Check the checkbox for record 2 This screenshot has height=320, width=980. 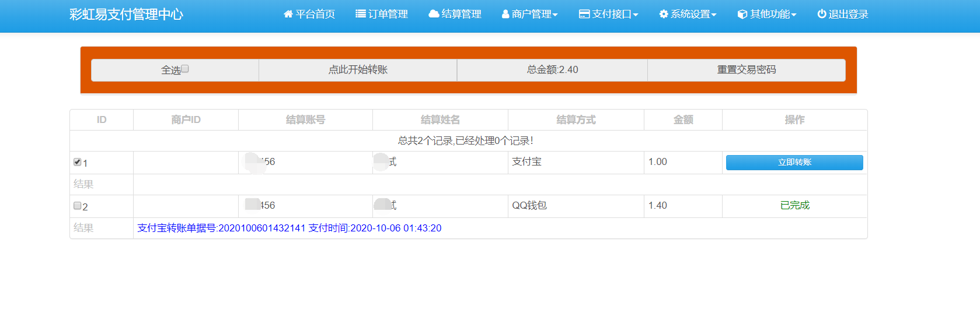[x=77, y=206]
